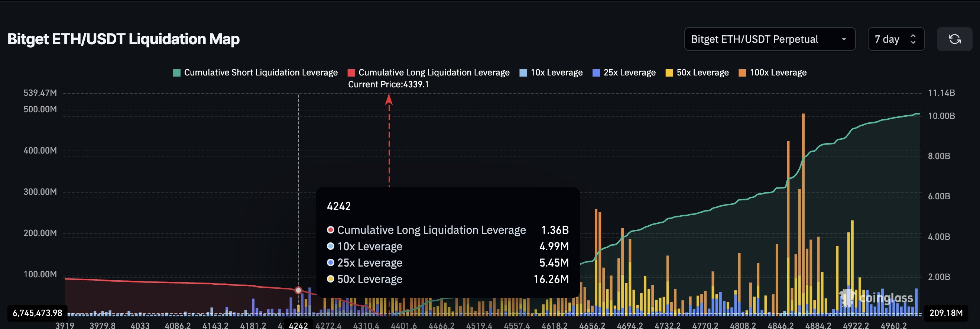Open the Bitget ETH/USDT Perpetual dropdown
Viewport: 980px width, 329px height.
pyautogui.click(x=770, y=39)
